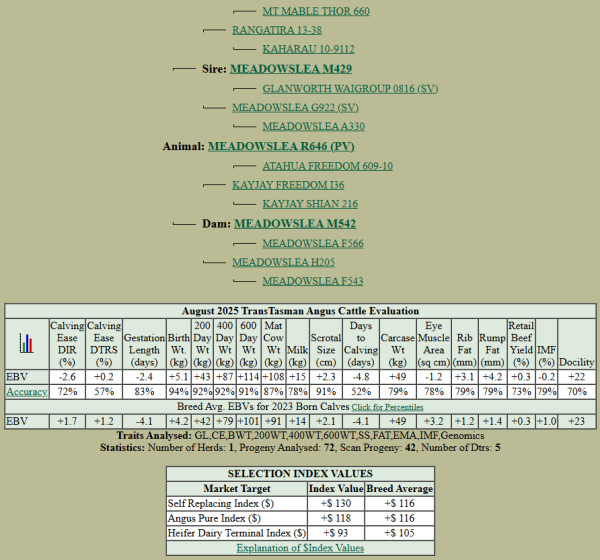Open animal MEADOWSLEA R646 (PV) link
Image resolution: width=600 pixels, height=560 pixels.
281,146
